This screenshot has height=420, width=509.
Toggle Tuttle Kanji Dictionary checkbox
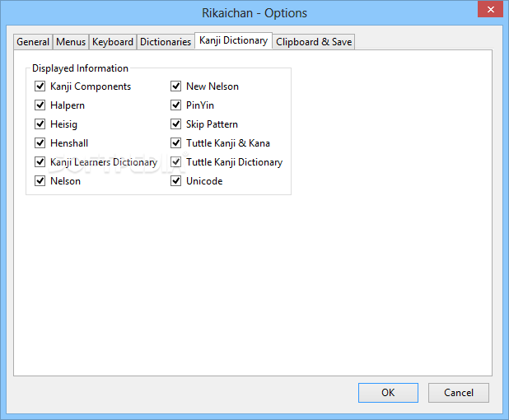[175, 162]
